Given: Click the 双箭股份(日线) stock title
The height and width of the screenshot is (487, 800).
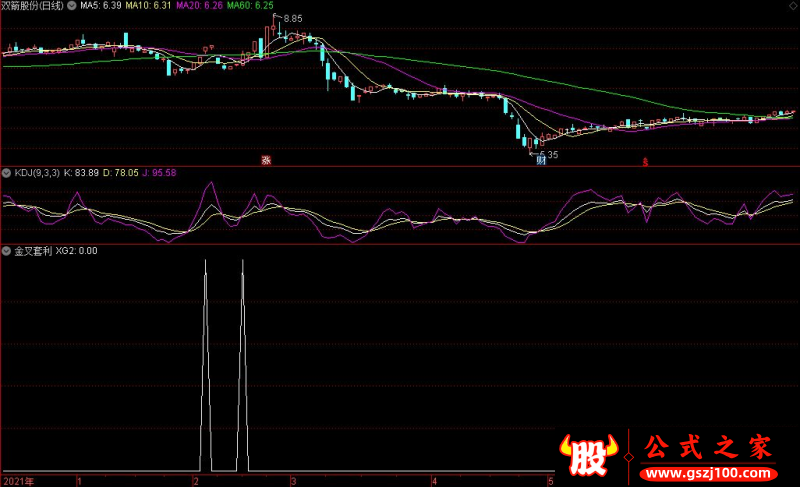Looking at the screenshot, I should [33, 6].
